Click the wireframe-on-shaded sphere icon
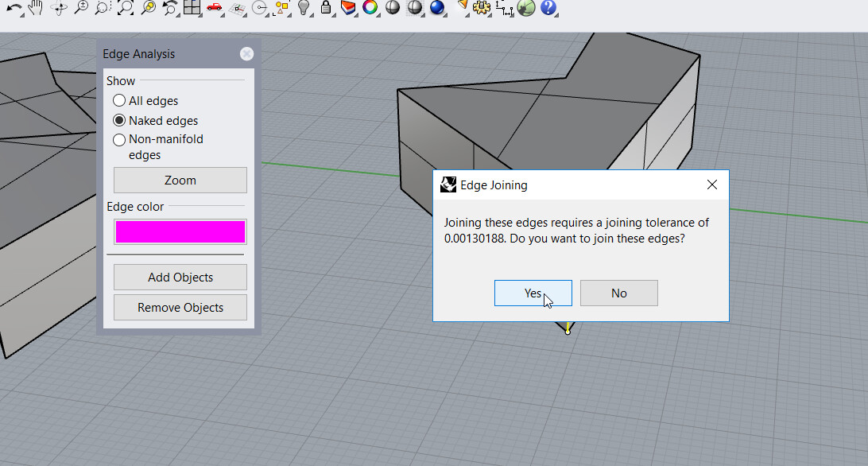Viewport: 868px width, 466px height. tap(414, 7)
